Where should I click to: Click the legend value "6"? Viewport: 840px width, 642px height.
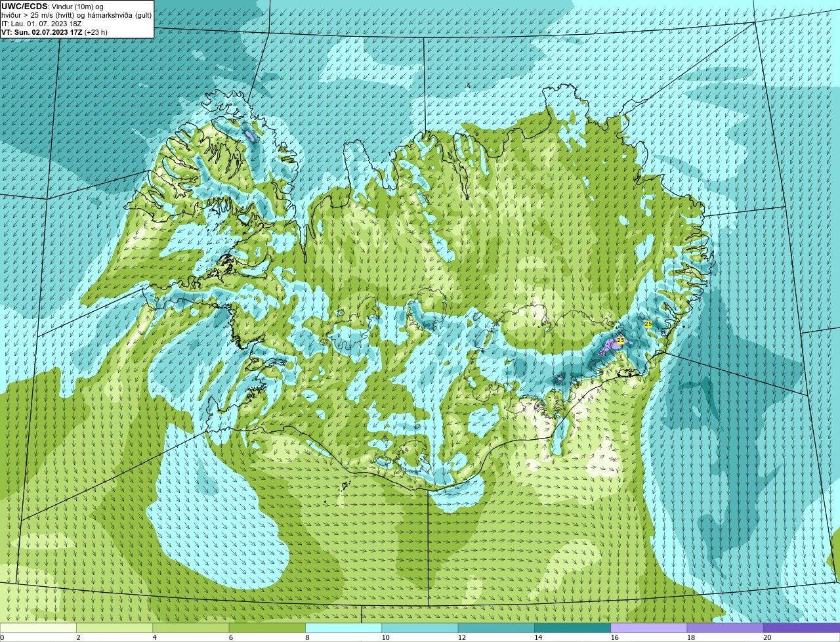[231, 637]
